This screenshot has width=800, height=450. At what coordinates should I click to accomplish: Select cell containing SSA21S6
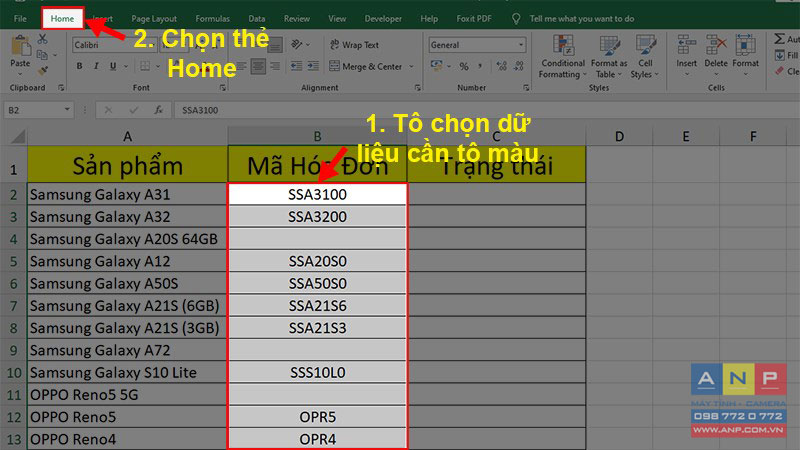(317, 306)
